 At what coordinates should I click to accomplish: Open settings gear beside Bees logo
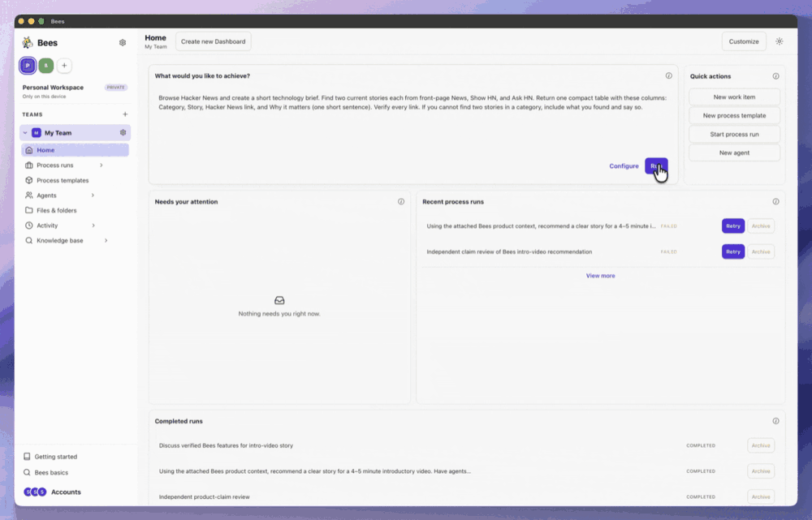point(123,42)
